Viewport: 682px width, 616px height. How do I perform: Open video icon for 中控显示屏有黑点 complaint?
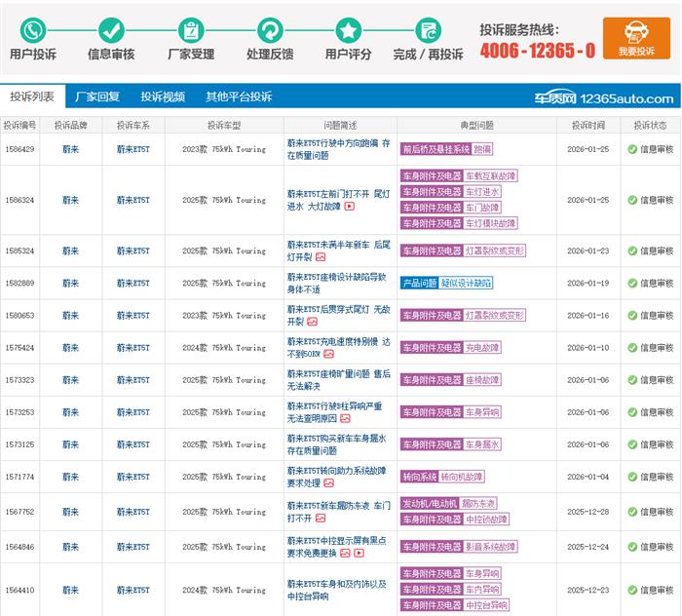tap(360, 554)
